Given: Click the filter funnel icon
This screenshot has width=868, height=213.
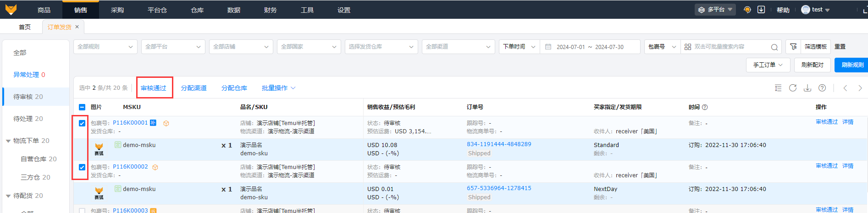Looking at the screenshot, I should tap(793, 47).
